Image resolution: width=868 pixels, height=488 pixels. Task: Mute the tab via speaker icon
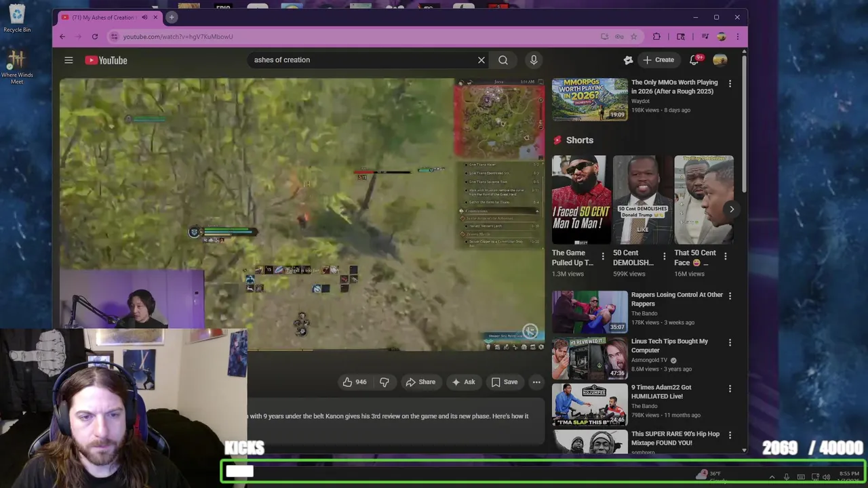pos(144,18)
